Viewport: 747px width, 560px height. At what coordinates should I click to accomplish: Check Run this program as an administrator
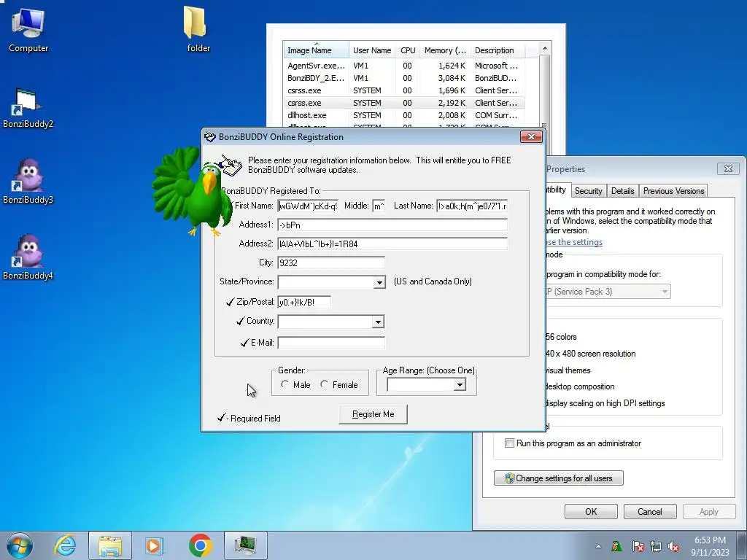point(509,443)
